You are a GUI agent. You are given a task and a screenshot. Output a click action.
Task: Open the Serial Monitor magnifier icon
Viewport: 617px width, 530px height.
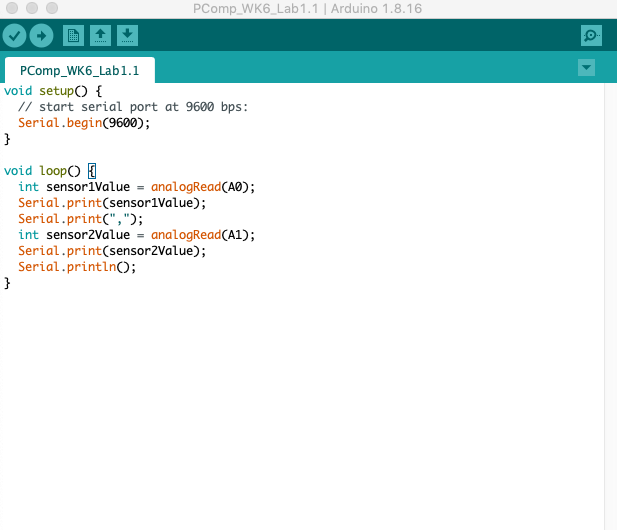[591, 36]
